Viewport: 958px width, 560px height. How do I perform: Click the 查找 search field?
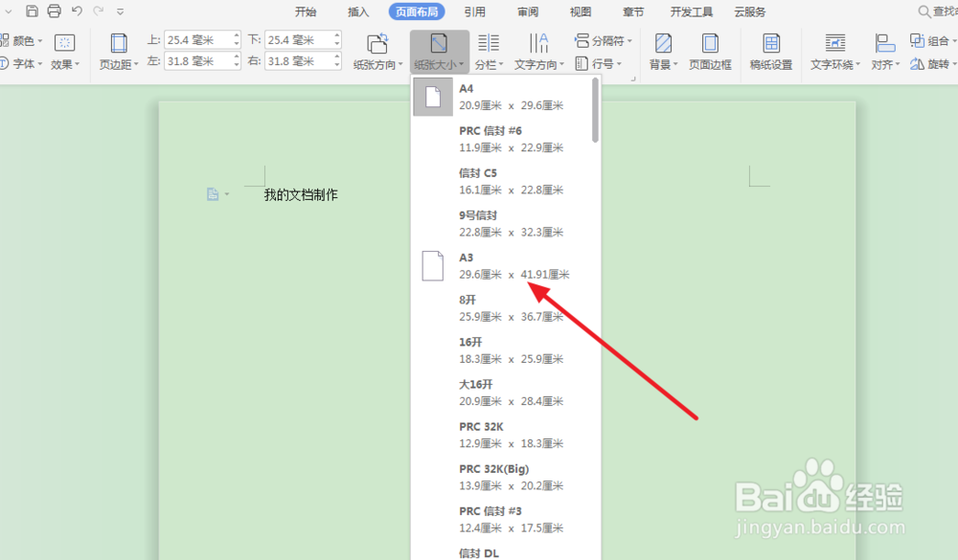tap(934, 11)
